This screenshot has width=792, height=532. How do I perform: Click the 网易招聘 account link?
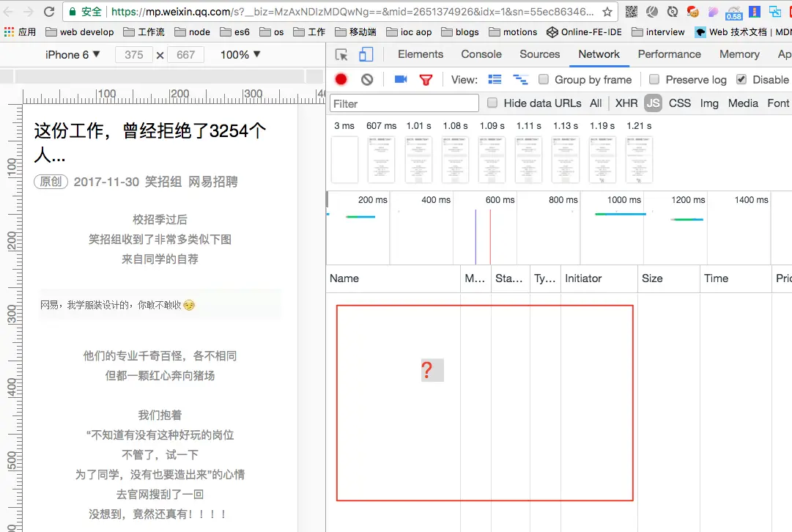click(x=212, y=182)
